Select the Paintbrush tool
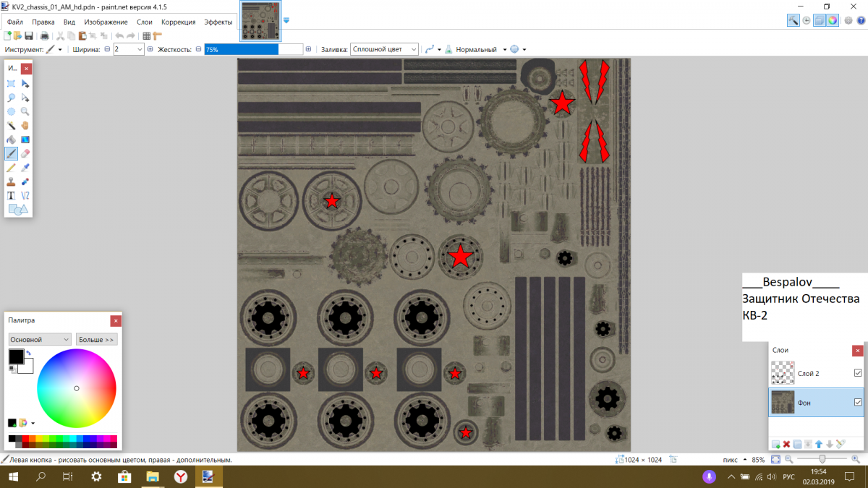Screen dimensions: 868x488 tap(12, 153)
